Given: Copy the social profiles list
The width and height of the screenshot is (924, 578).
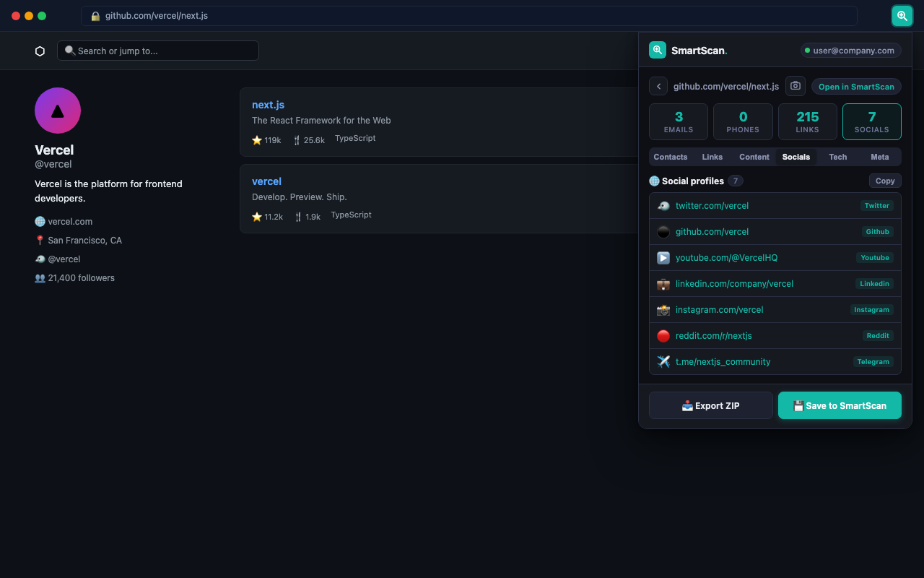Looking at the screenshot, I should pyautogui.click(x=885, y=181).
